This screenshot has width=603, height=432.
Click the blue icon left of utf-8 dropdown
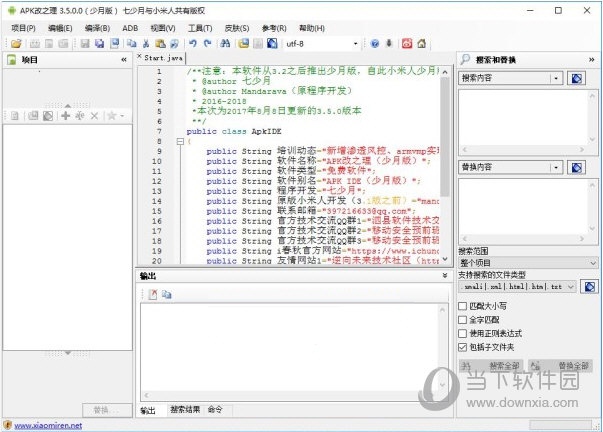[272, 43]
